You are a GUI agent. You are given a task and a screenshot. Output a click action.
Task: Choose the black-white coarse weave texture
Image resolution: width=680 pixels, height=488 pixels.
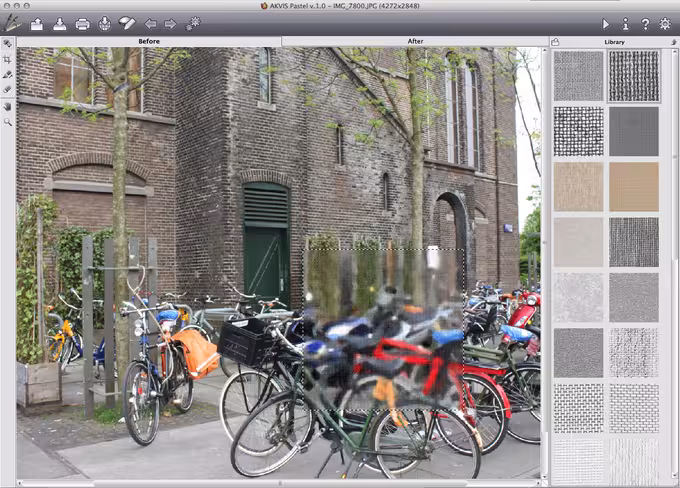coord(579,131)
